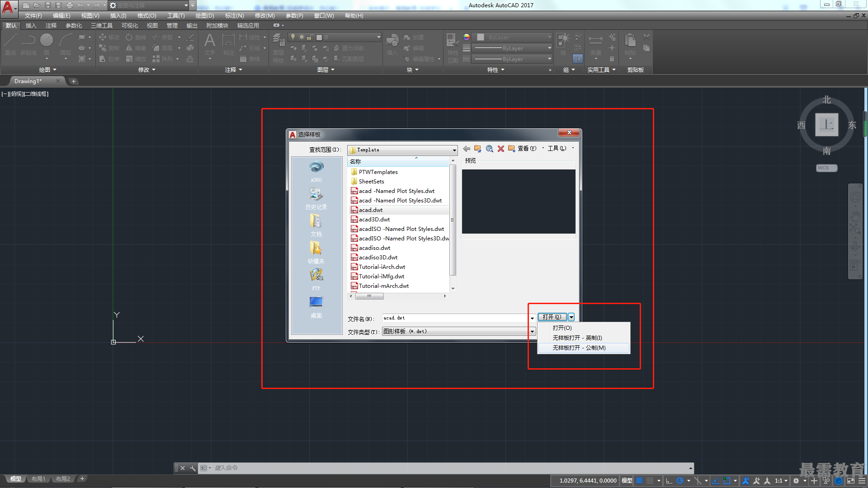Toggle hardware acceleration in status bar
Screen dimensions: 868x488
pos(839,481)
